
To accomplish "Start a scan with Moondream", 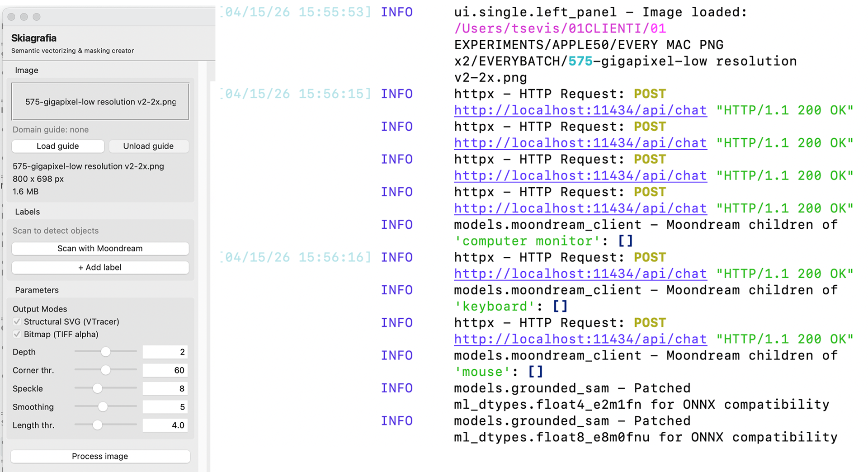I will click(x=100, y=248).
